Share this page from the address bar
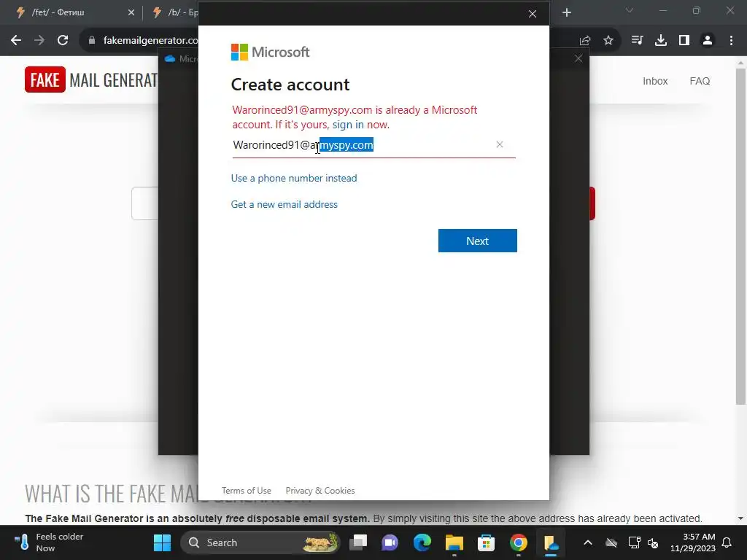Screen dimensions: 747x560 point(585,41)
